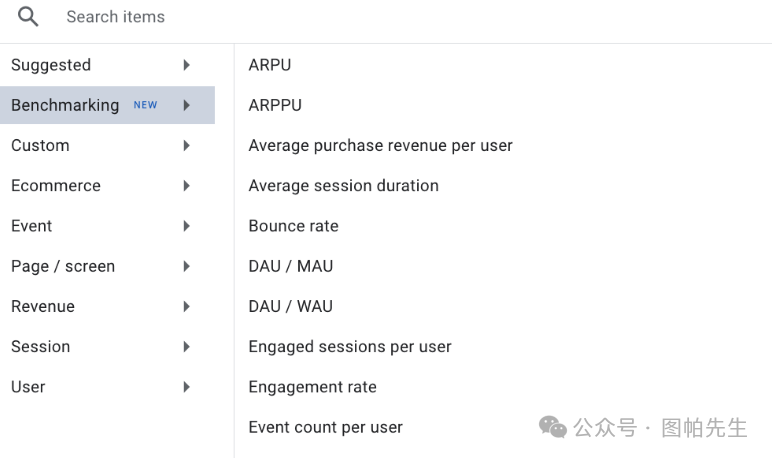Type in the Search items field
The width and height of the screenshot is (772, 458).
tap(300, 17)
